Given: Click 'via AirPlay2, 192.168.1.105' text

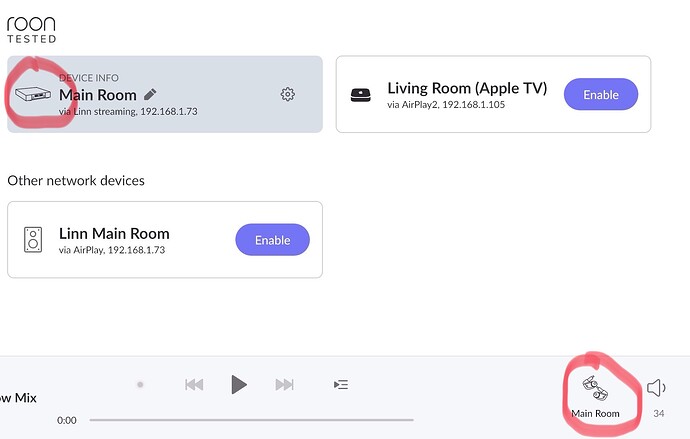Looking at the screenshot, I should [446, 105].
